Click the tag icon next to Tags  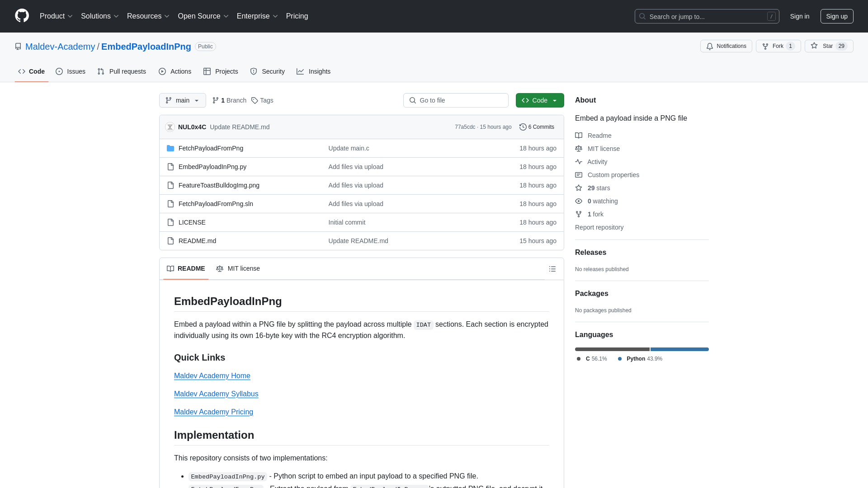pos(255,100)
